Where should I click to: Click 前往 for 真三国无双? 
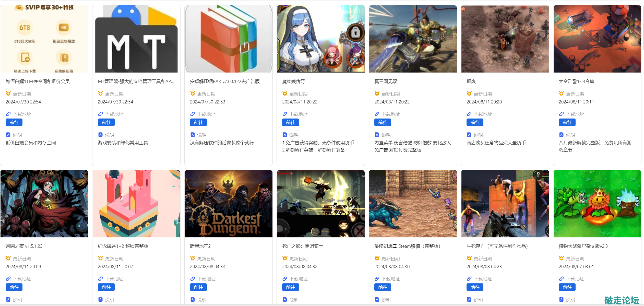click(x=383, y=123)
